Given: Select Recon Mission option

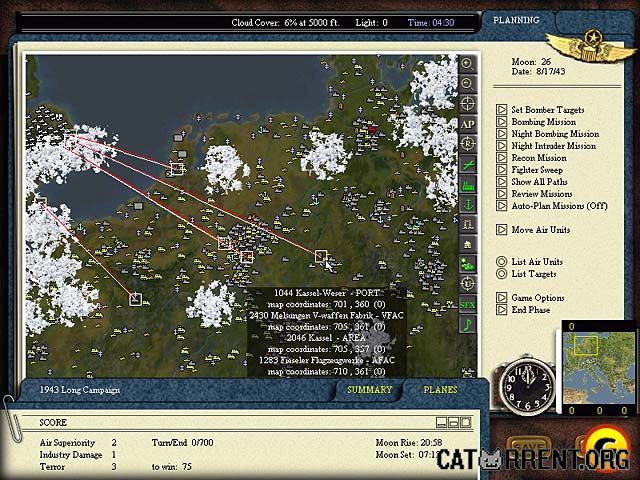Looking at the screenshot, I should pos(531,158).
